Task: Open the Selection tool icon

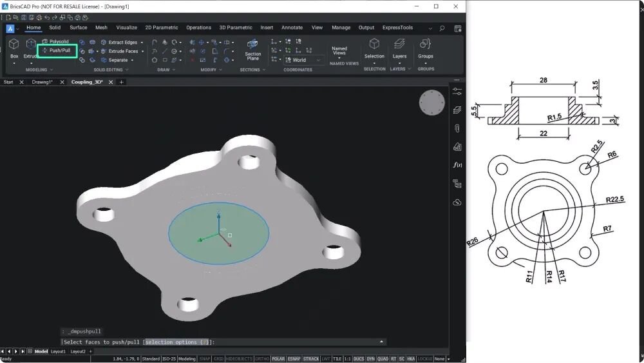Action: pos(374,48)
